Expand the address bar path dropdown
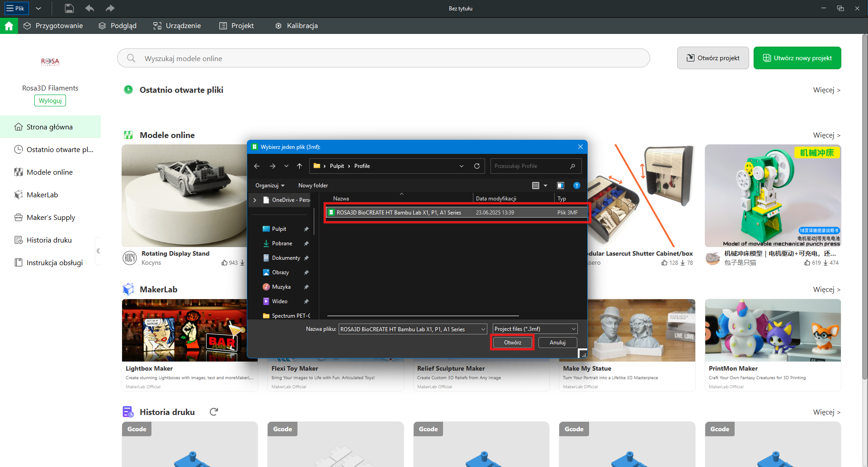The image size is (868, 467). (462, 166)
